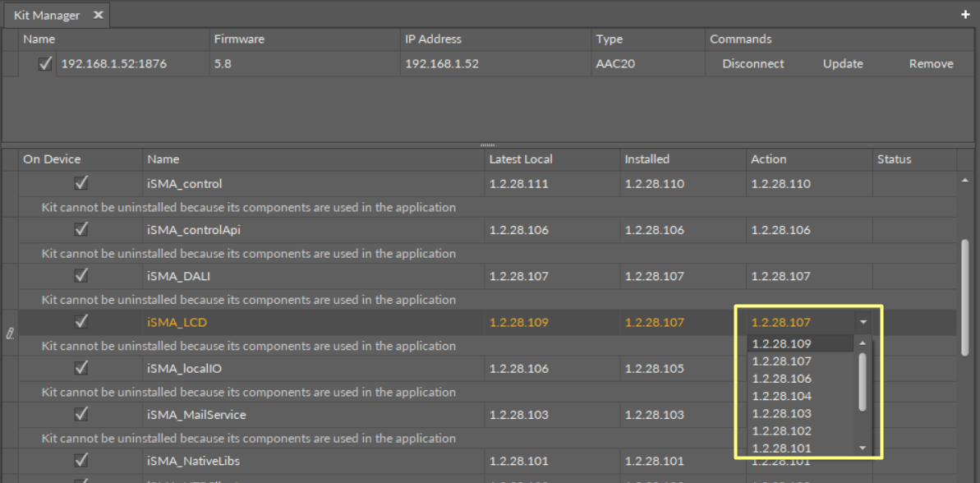Click the kit list vertical scrollbar thumb
The width and height of the screenshot is (980, 483).
(964, 296)
